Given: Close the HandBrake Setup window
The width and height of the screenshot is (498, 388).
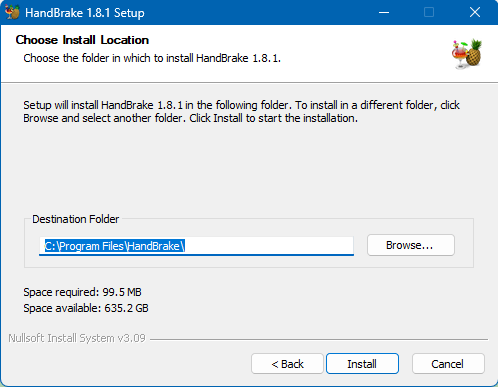Looking at the screenshot, I should pos(475,13).
